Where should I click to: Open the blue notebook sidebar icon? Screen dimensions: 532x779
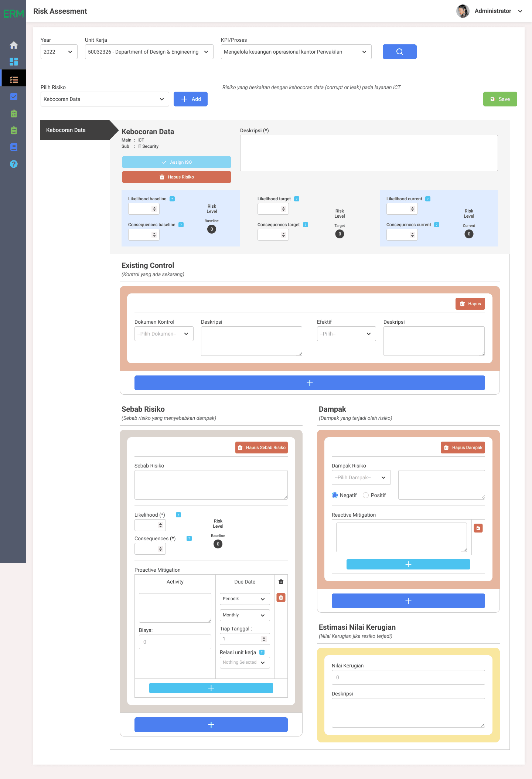click(x=14, y=147)
